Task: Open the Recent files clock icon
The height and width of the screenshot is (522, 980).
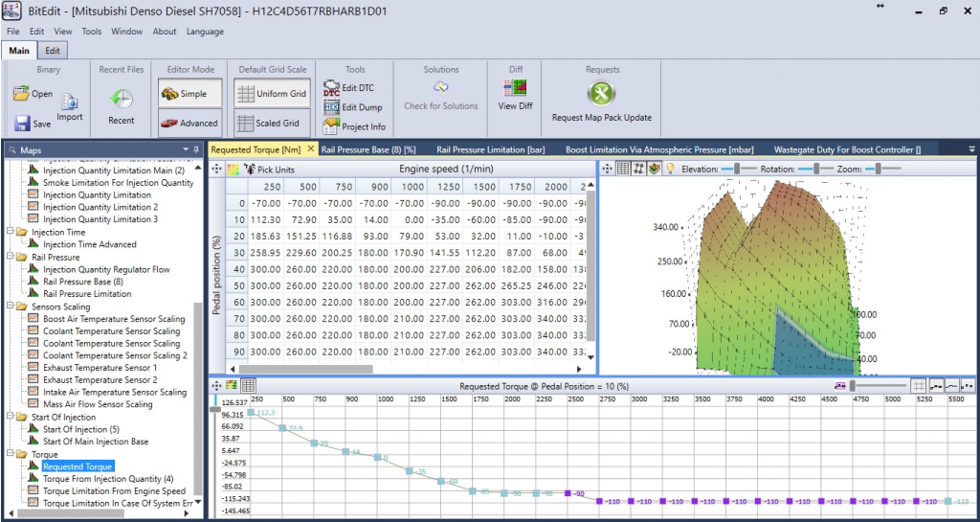Action: (122, 100)
